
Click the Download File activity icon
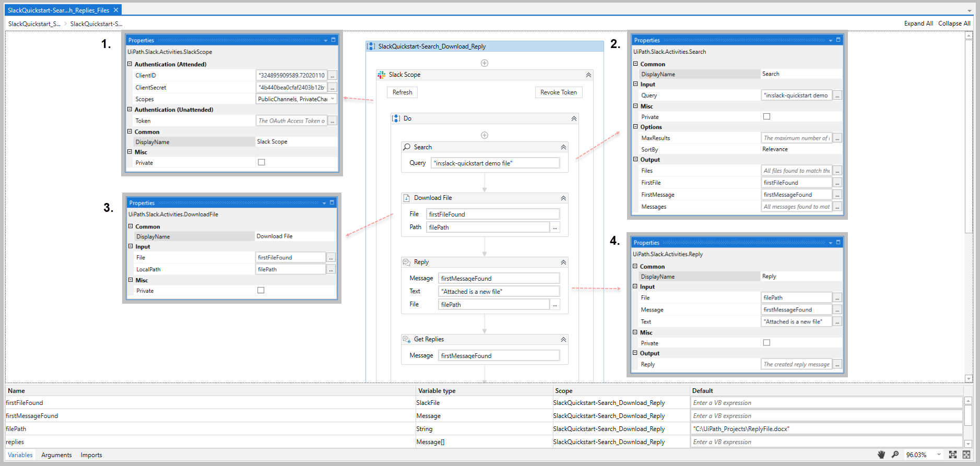(407, 198)
